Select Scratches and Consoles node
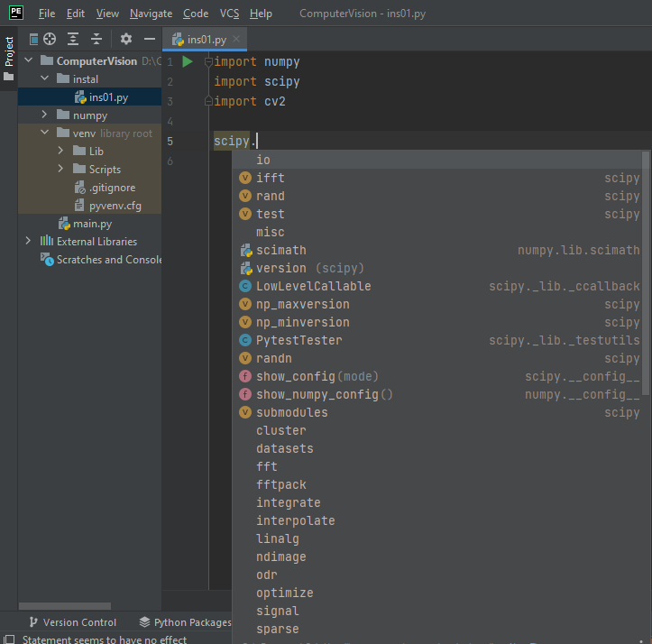This screenshot has width=652, height=644. (89, 260)
